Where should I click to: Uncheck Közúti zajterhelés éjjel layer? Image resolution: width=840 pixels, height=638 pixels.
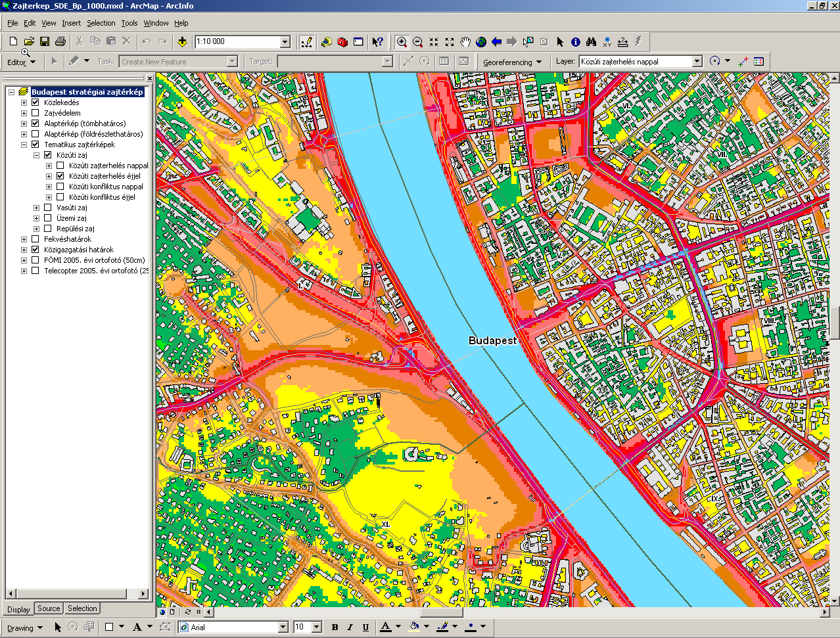click(60, 176)
